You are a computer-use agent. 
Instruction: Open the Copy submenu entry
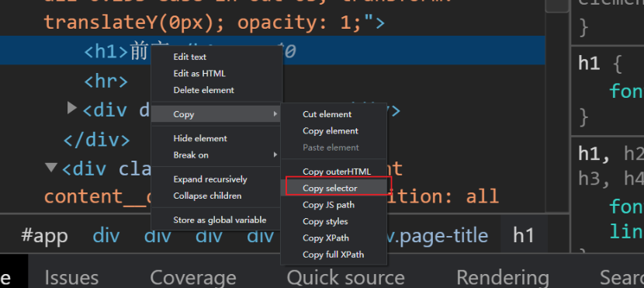tap(216, 114)
